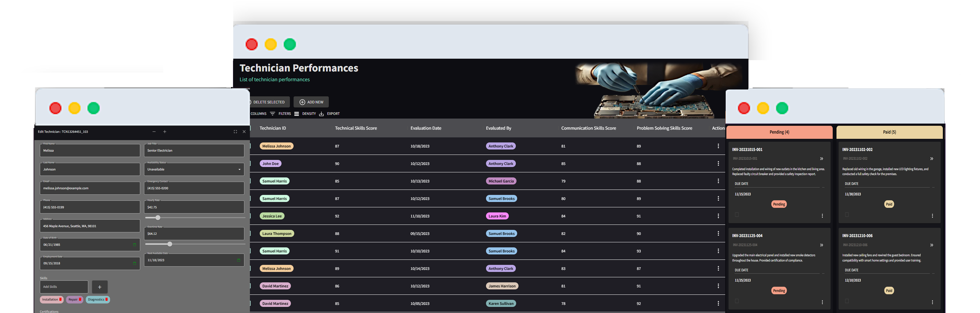This screenshot has height=313, width=980.
Task: Check the checkbox on INV-20231015-001 card
Action: (x=737, y=215)
